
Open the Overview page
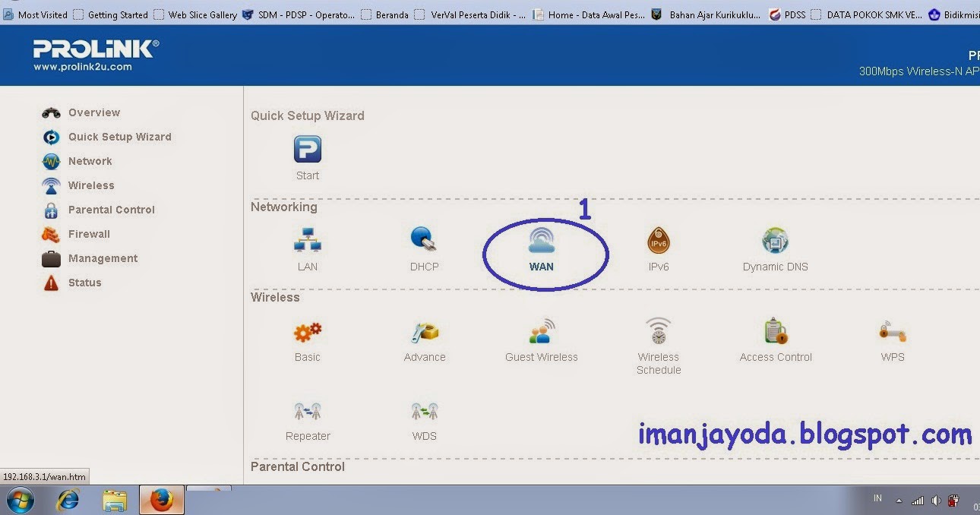pyautogui.click(x=93, y=112)
